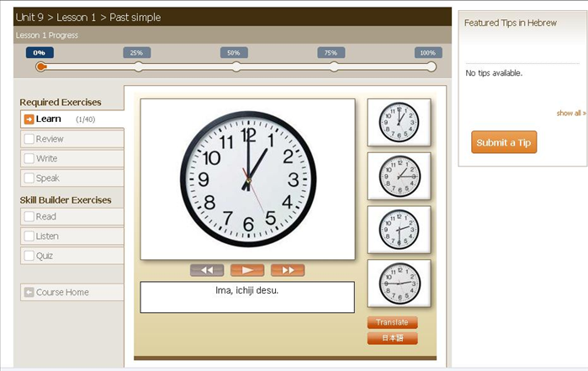Select the third clock thumbnail

399,230
